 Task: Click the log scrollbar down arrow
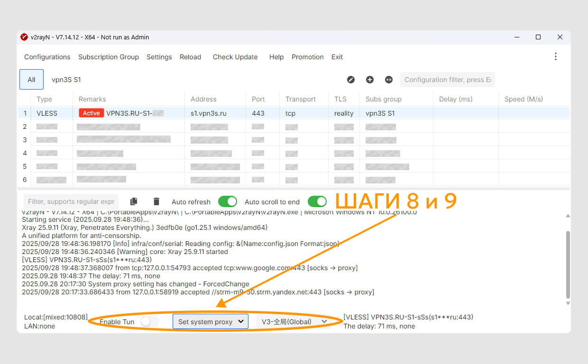tap(568, 303)
